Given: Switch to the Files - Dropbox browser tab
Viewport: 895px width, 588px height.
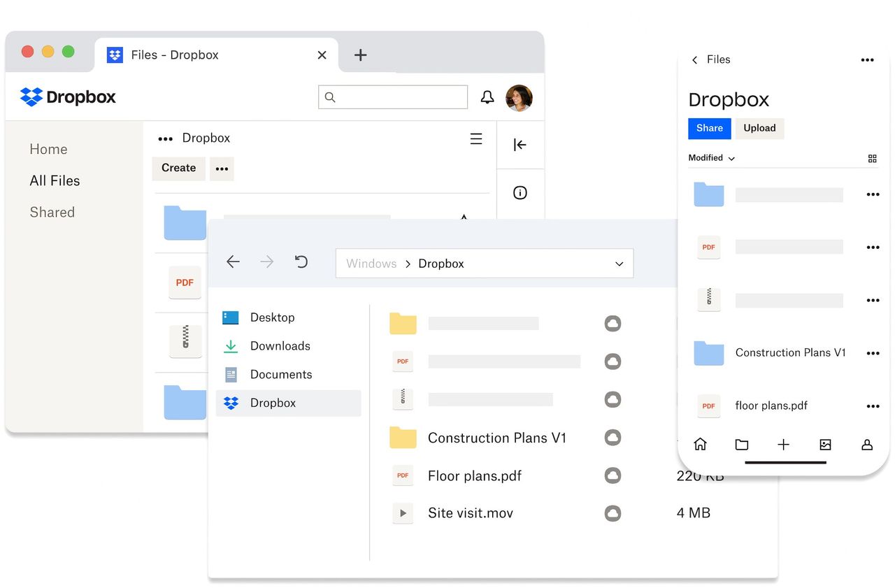Looking at the screenshot, I should pos(173,55).
